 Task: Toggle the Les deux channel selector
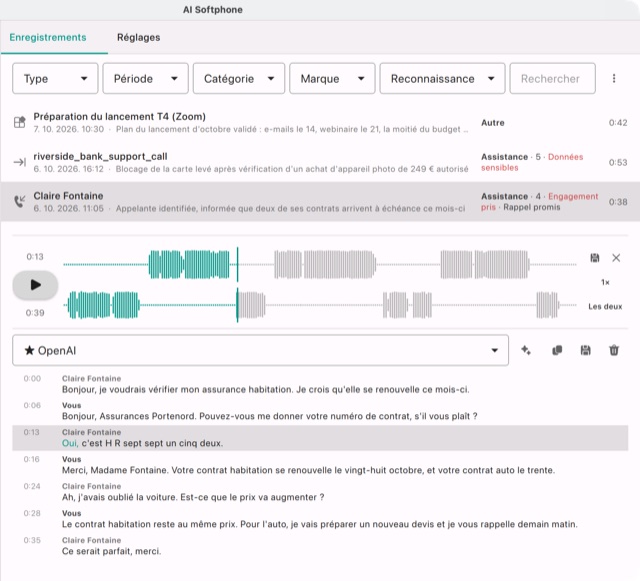(x=605, y=307)
